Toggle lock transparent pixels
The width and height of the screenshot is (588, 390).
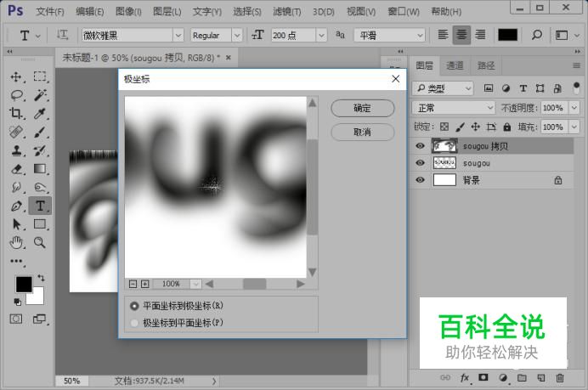point(444,127)
